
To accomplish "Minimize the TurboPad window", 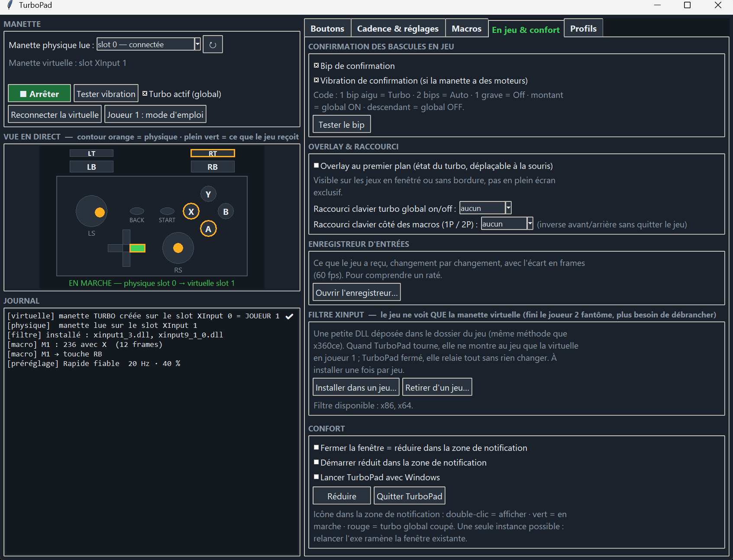I will [x=657, y=5].
